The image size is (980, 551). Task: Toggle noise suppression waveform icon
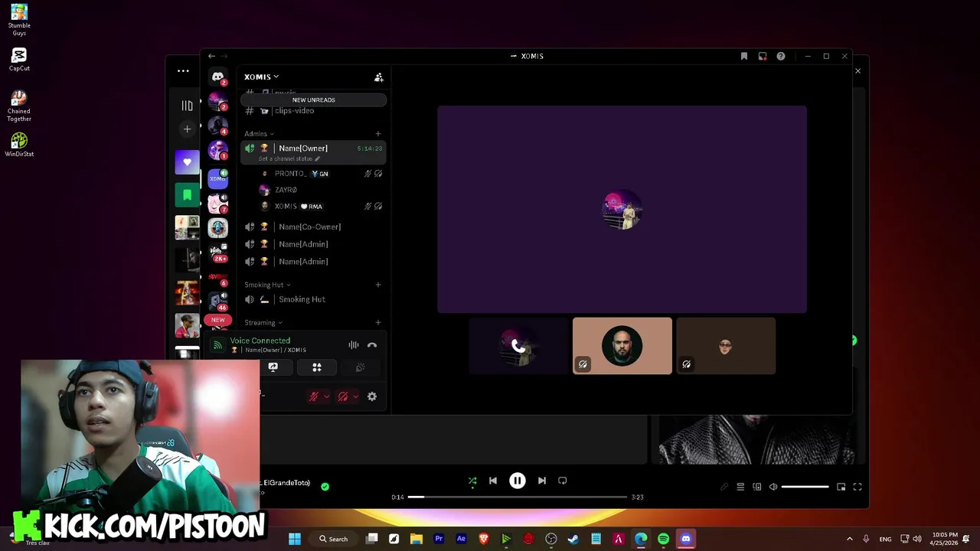(354, 345)
